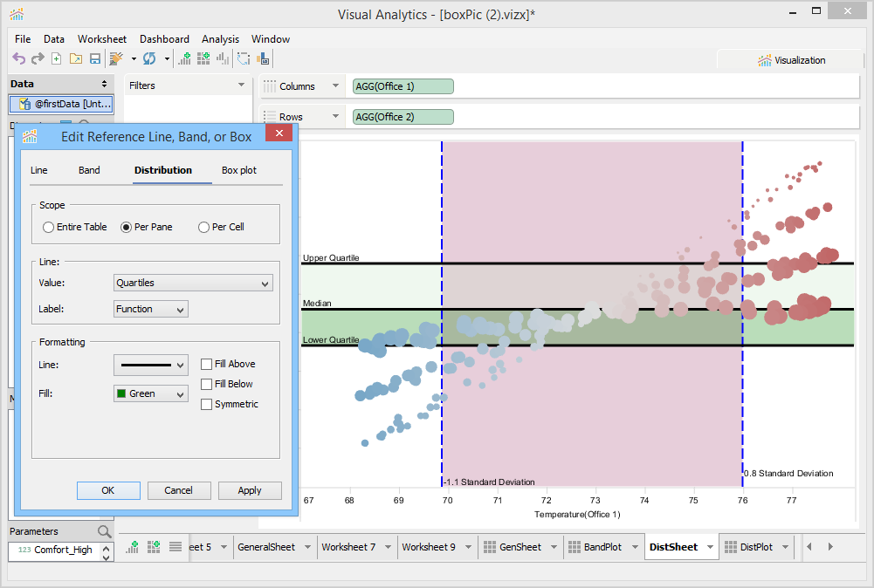The width and height of the screenshot is (874, 588).
Task: Open the File menu
Action: pos(23,39)
